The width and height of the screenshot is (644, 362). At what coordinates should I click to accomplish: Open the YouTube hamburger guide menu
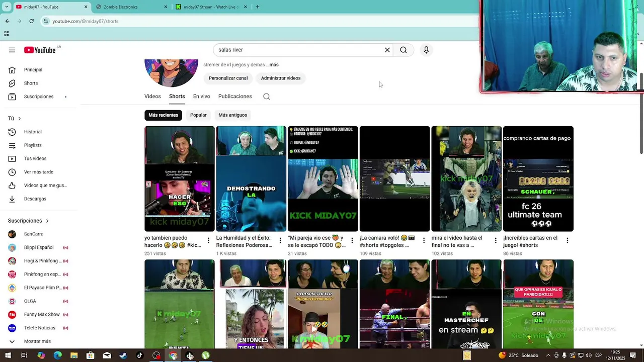point(12,50)
